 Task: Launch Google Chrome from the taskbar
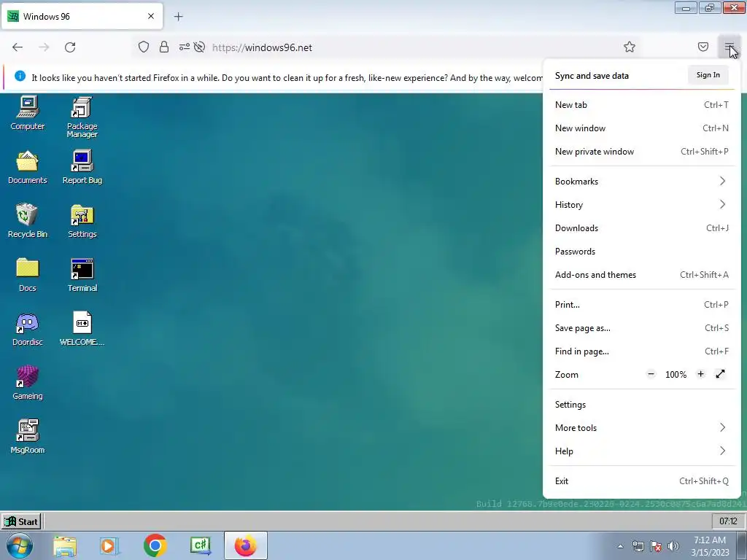(x=155, y=545)
